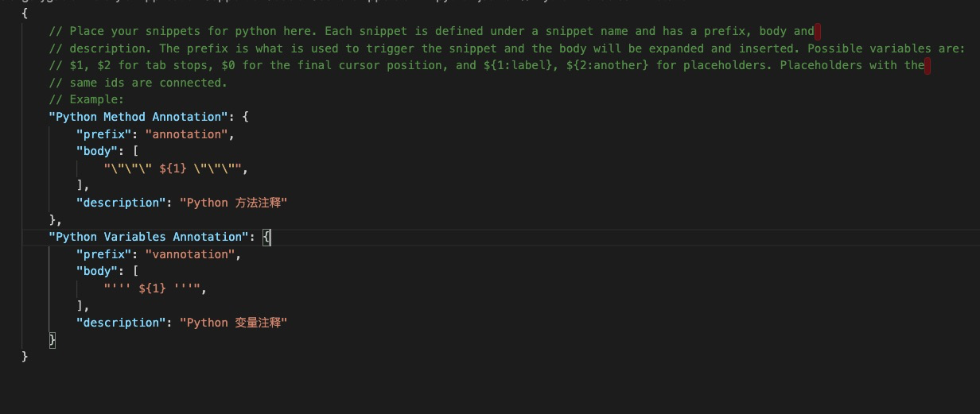Click the highlighted matching closing brace

(52, 339)
